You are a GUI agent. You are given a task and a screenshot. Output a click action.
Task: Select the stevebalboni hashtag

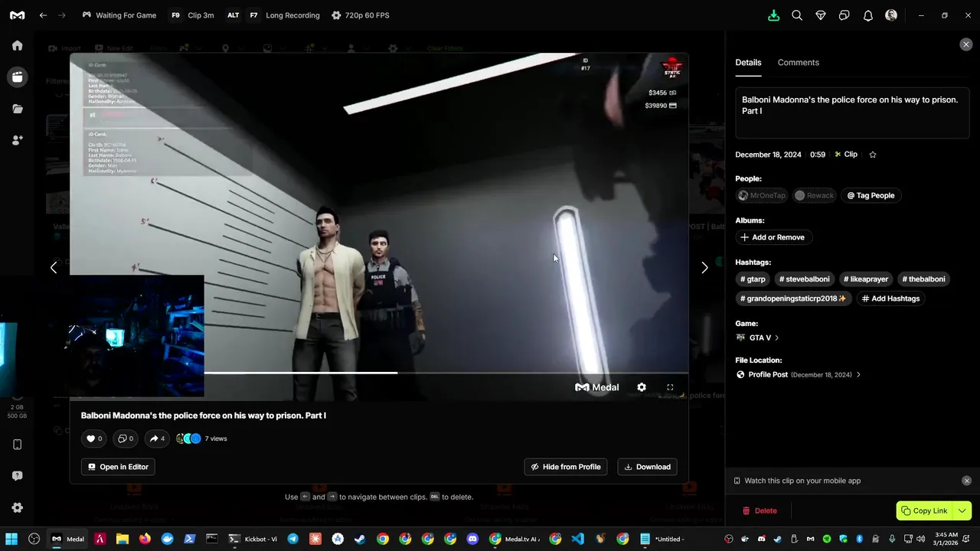coord(805,279)
